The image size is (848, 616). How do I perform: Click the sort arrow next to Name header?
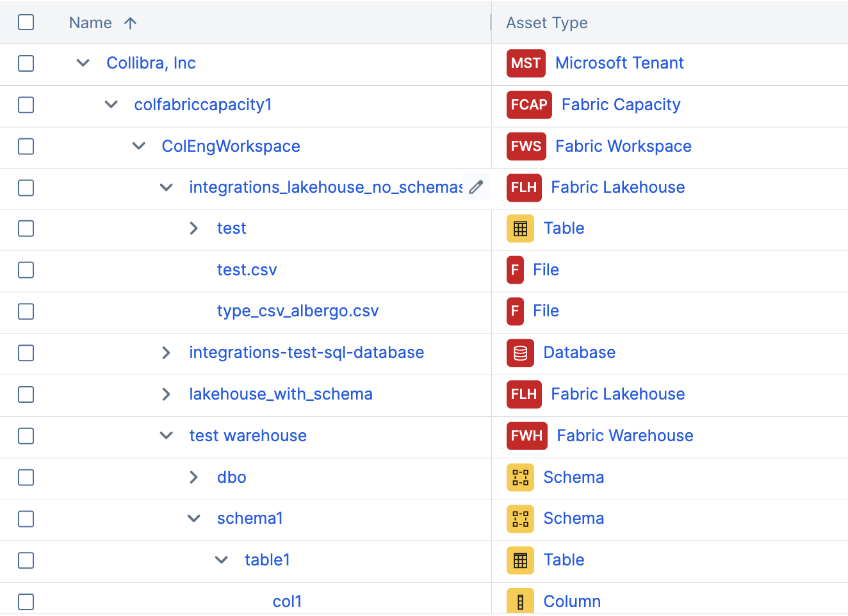tap(131, 23)
